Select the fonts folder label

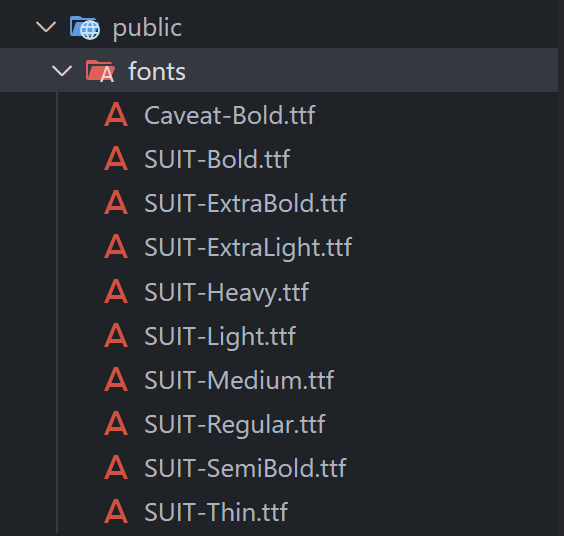pos(157,71)
